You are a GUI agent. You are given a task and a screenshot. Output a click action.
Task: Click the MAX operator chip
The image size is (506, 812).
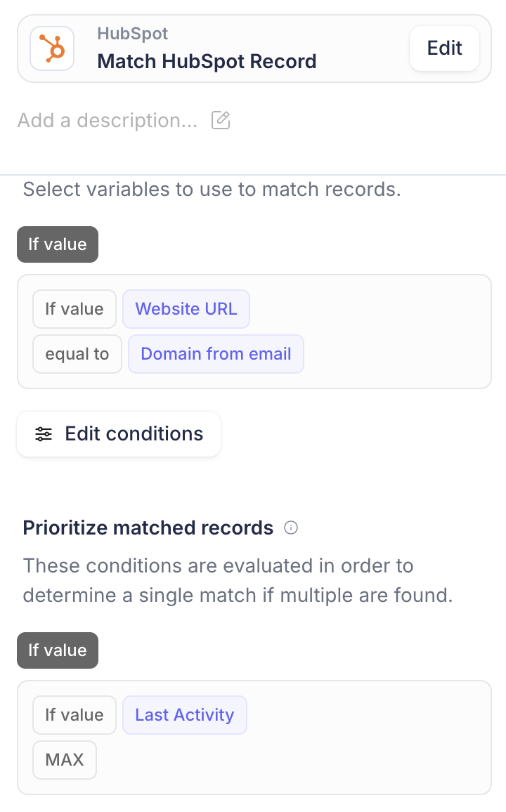(x=65, y=760)
